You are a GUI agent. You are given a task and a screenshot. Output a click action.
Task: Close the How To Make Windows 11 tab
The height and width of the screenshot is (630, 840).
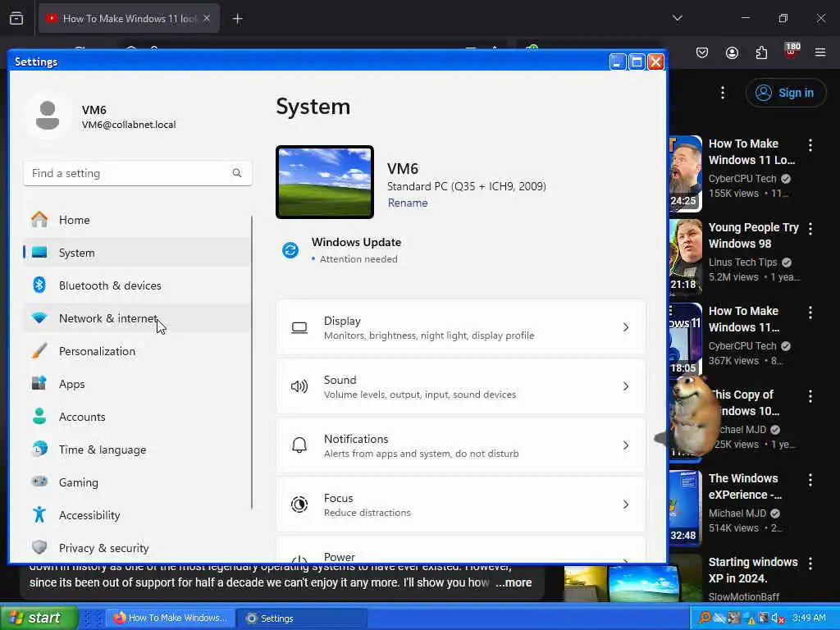[207, 18]
